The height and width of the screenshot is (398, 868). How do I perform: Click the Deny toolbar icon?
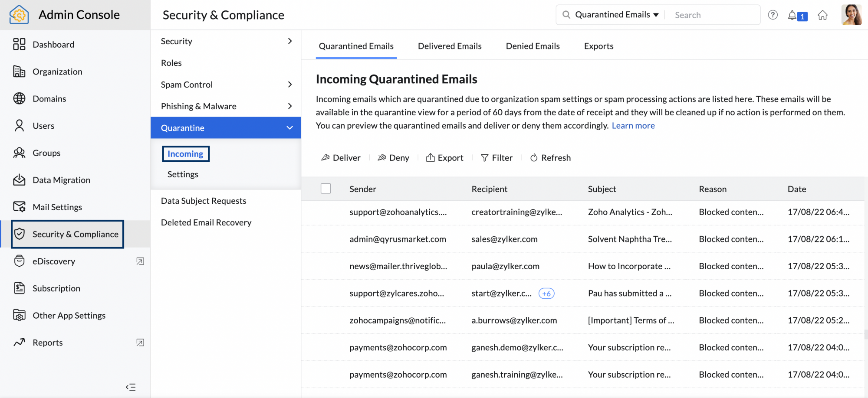[382, 157]
